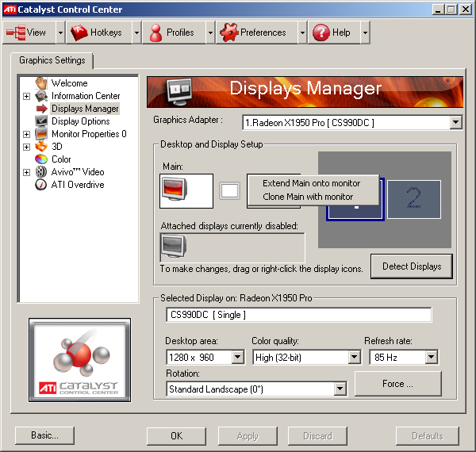This screenshot has width=476, height=452.
Task: Select Displays Manager in the tree
Action: coord(85,109)
